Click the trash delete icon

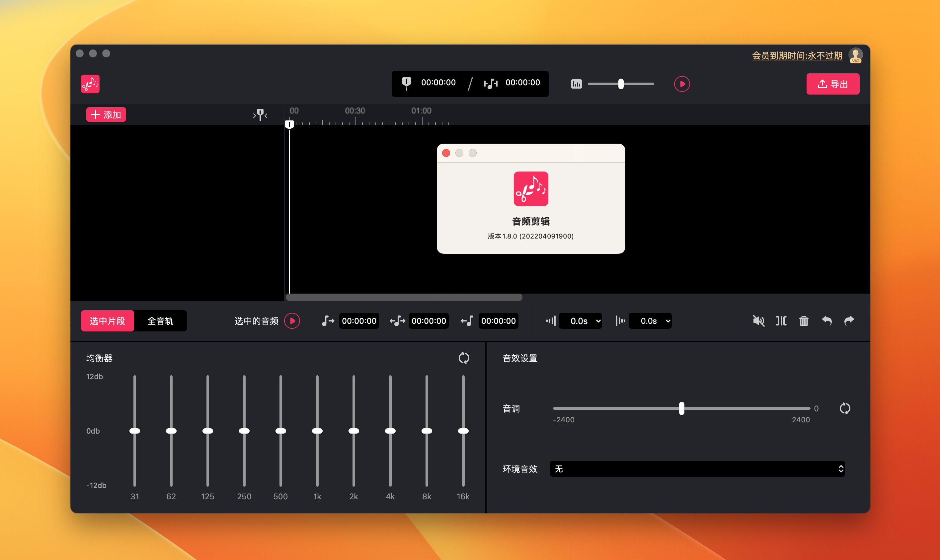pos(804,321)
